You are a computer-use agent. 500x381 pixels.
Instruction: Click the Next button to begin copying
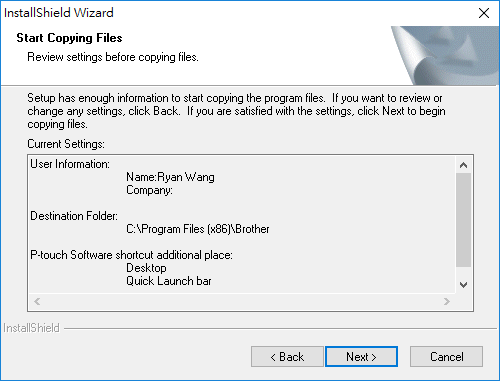point(361,356)
